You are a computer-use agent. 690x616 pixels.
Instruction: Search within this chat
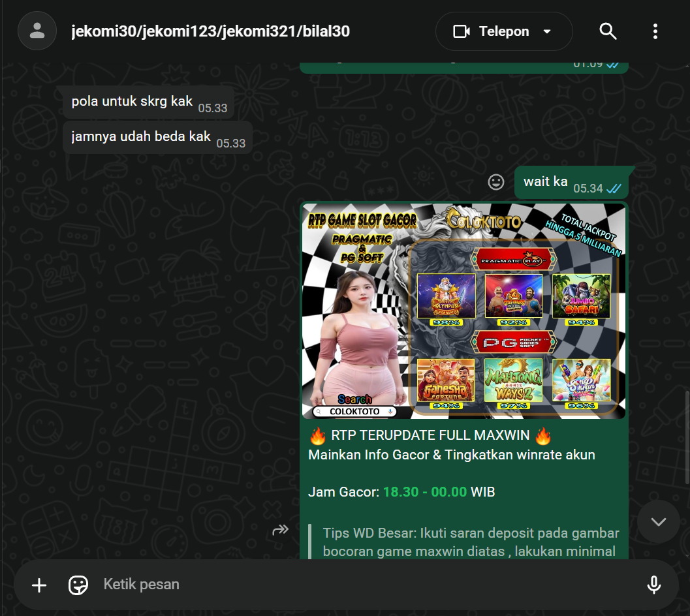pyautogui.click(x=608, y=31)
